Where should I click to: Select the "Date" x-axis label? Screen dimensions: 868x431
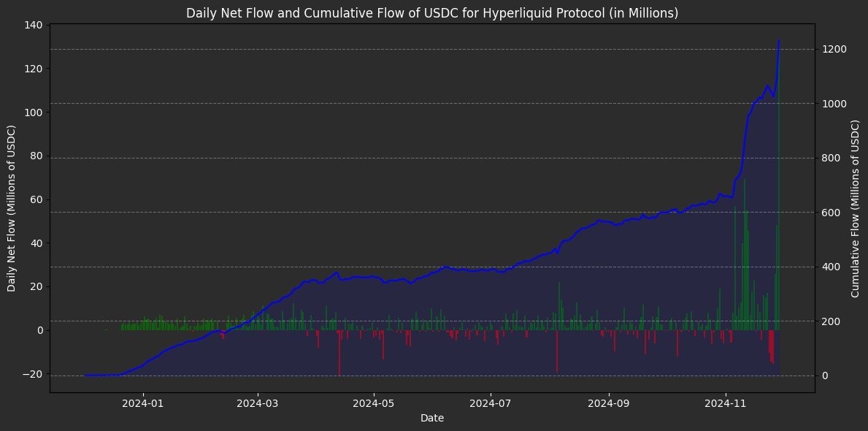[431, 419]
